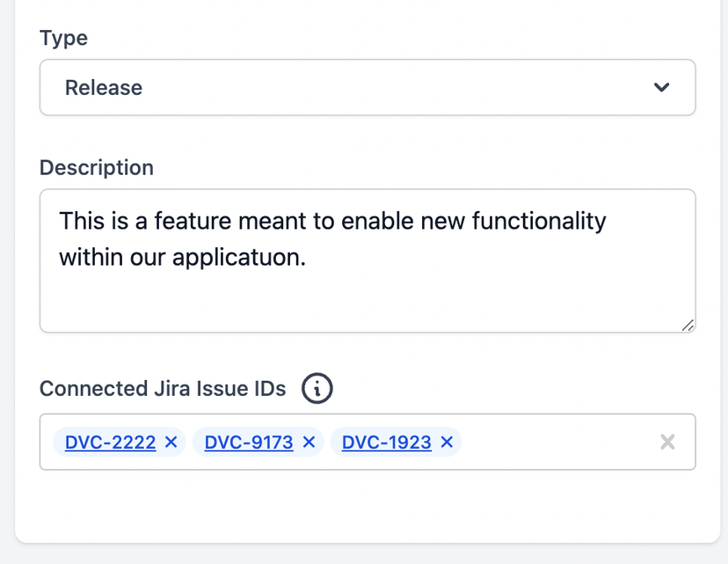The image size is (728, 564).
Task: Remove the DVC-9173 tag with its x icon
Action: click(309, 443)
